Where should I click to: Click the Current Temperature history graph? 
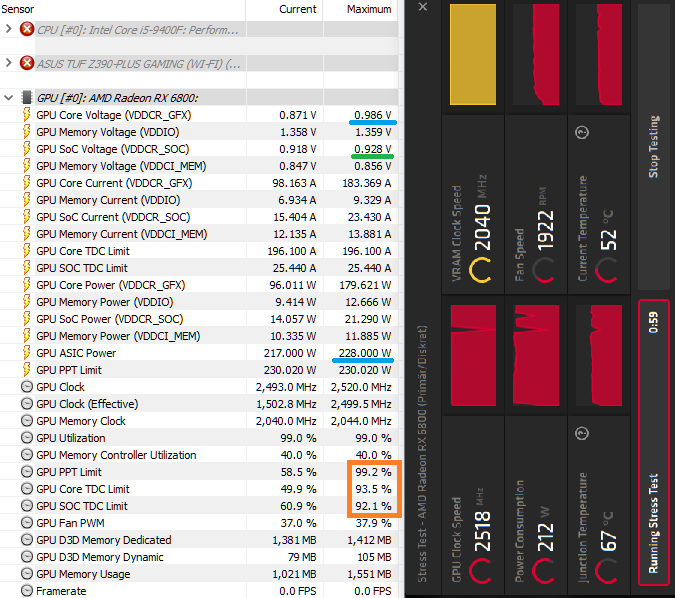[599, 55]
